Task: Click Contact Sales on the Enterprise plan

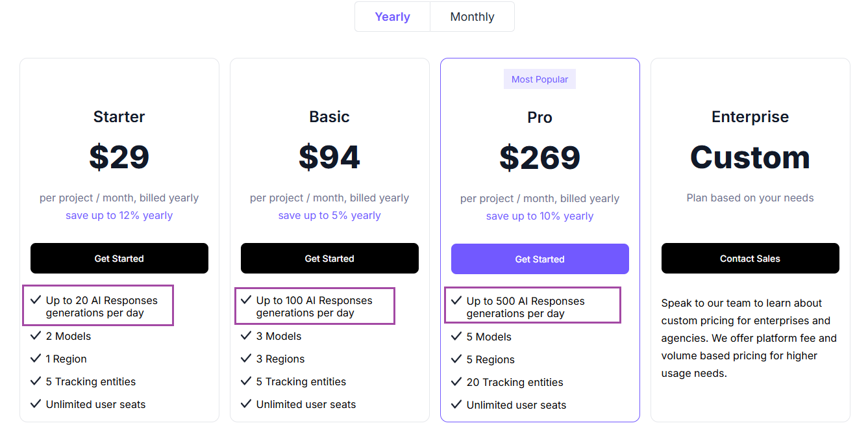Action: point(750,258)
